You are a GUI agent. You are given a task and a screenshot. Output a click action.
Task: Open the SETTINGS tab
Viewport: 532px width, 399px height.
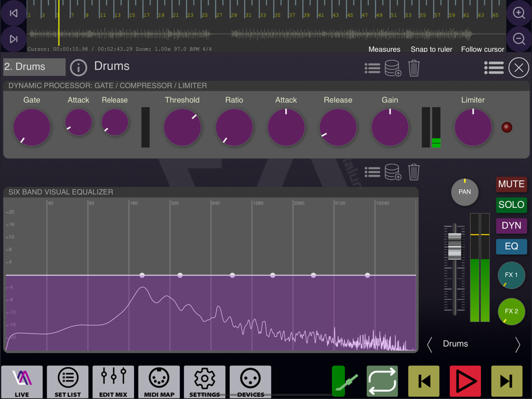205,381
